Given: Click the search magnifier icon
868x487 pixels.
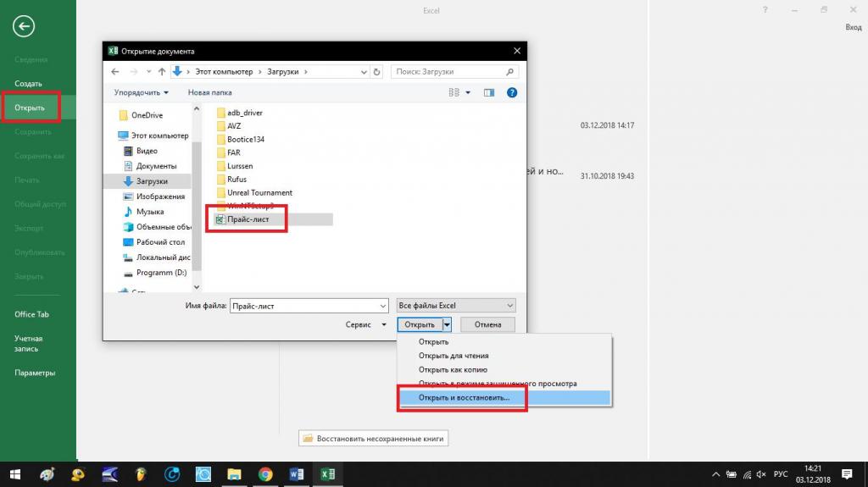Looking at the screenshot, I should pyautogui.click(x=509, y=71).
